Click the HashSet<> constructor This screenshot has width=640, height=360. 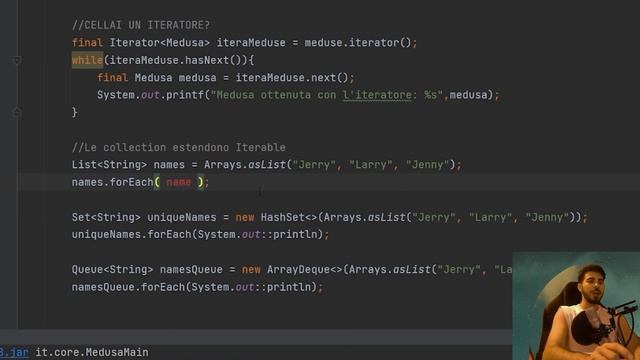[x=289, y=217]
